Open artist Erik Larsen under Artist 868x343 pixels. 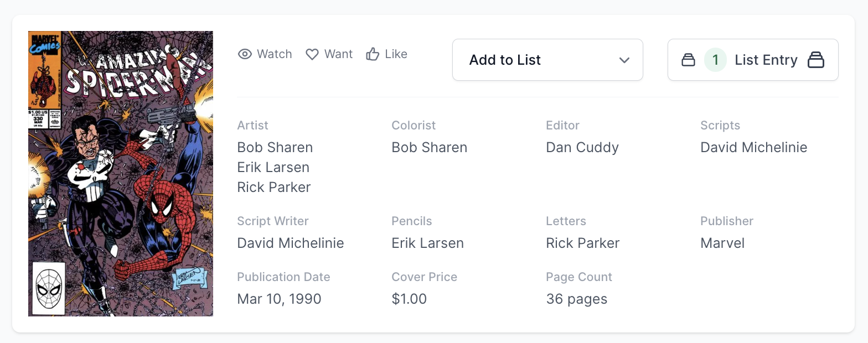click(273, 167)
